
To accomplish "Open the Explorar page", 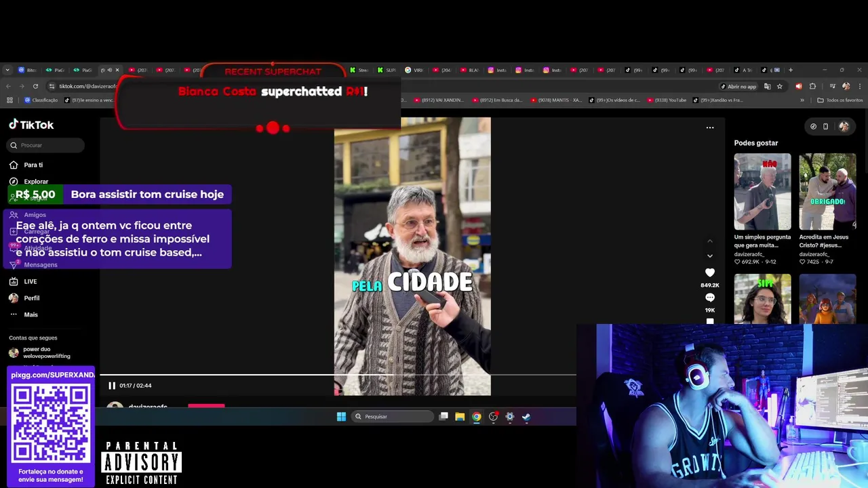I will 28,182.
